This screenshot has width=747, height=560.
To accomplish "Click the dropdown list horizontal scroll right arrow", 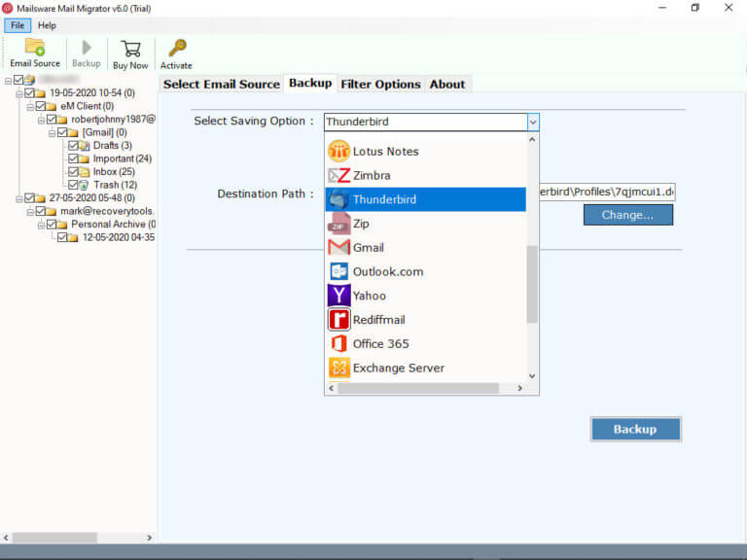I will coord(519,388).
